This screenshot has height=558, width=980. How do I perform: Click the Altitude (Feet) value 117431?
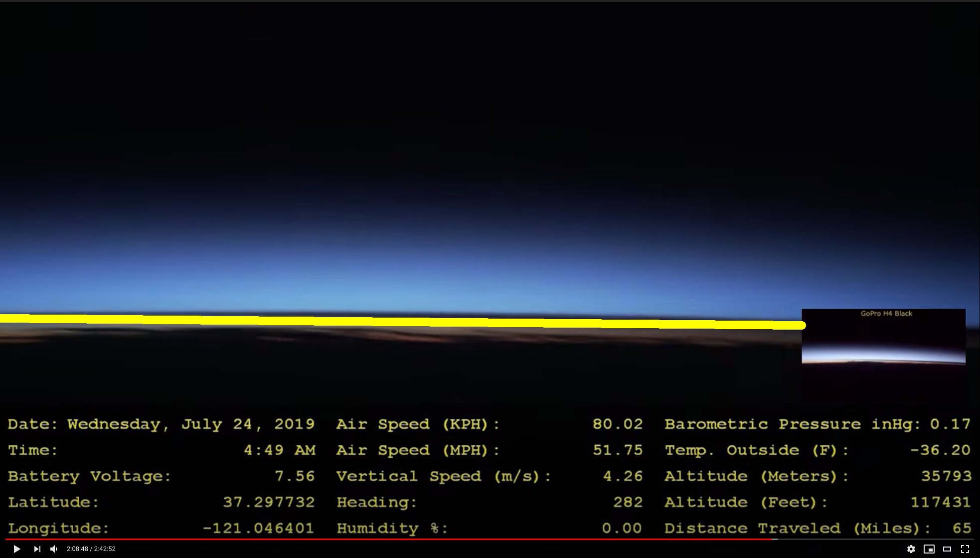pyautogui.click(x=940, y=502)
